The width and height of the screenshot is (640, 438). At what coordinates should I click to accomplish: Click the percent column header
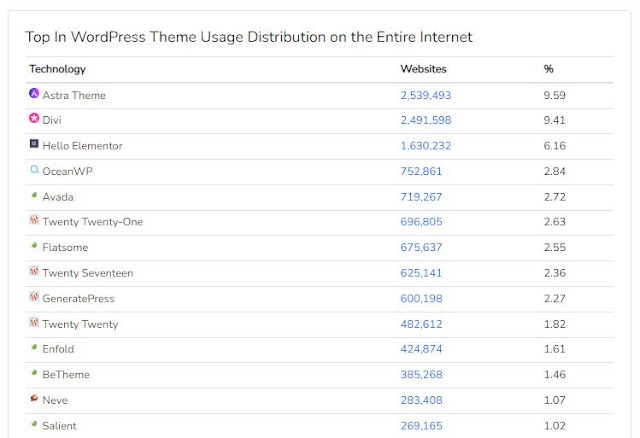click(x=548, y=69)
